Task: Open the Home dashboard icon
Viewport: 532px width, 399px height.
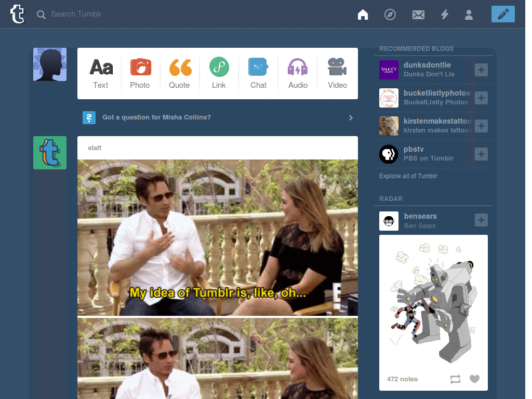Action: click(363, 15)
